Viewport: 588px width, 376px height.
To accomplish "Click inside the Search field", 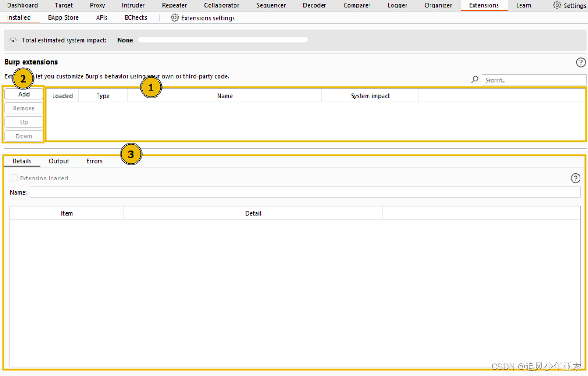I will pos(534,79).
